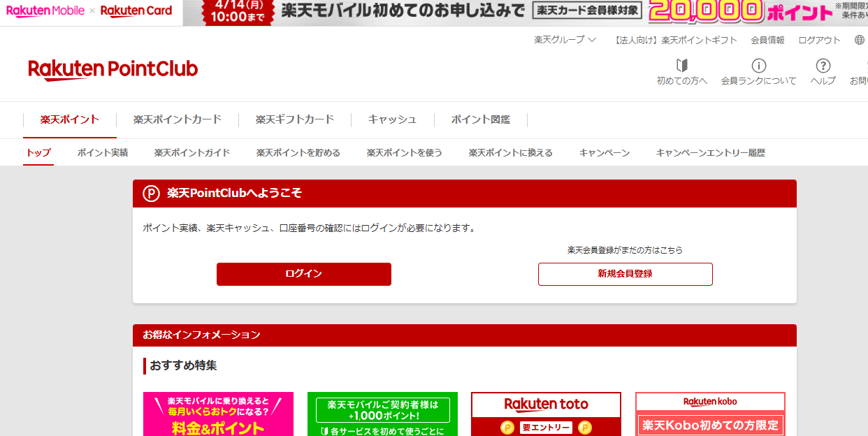Open the Rakuten Mobile logo link

(45, 10)
